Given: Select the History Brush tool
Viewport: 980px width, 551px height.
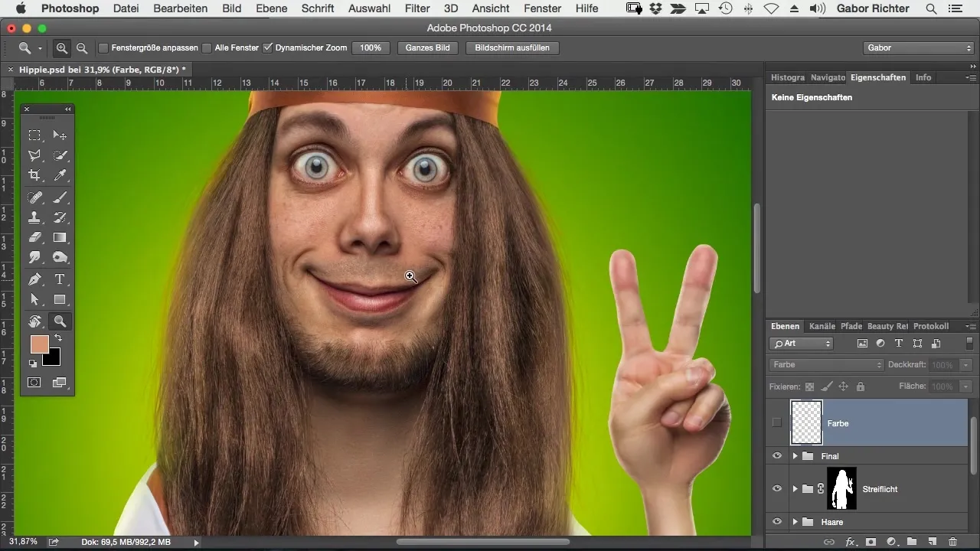Looking at the screenshot, I should [60, 218].
